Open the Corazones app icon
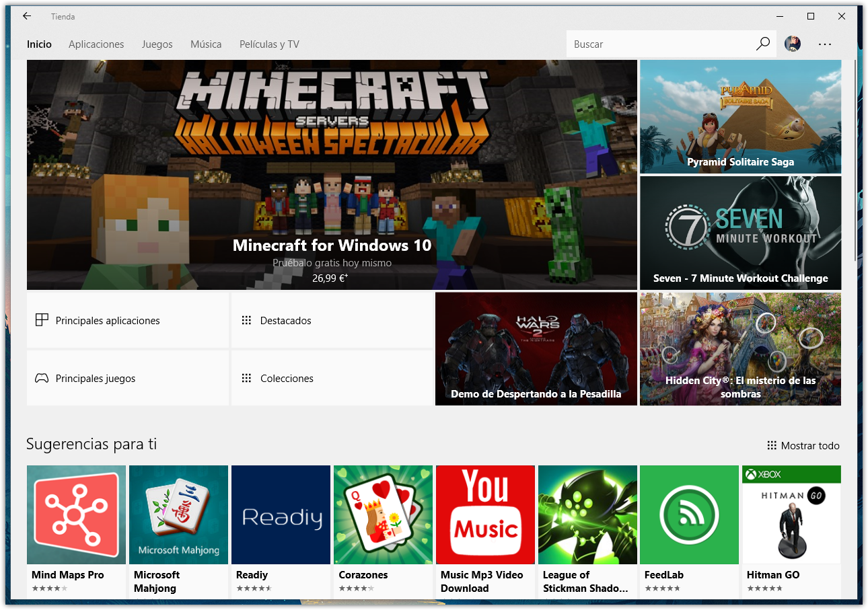Image resolution: width=868 pixels, height=610 pixels. click(383, 514)
